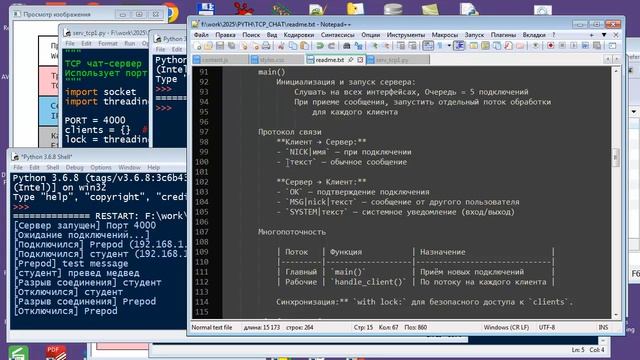This screenshot has width=640, height=360.
Task: Open the Файл menu in Notepad++
Action: [x=201, y=35]
